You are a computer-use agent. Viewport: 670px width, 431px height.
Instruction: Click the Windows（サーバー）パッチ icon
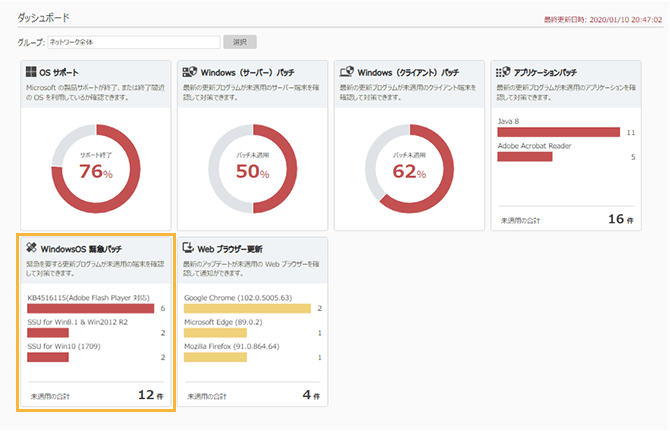[x=188, y=72]
